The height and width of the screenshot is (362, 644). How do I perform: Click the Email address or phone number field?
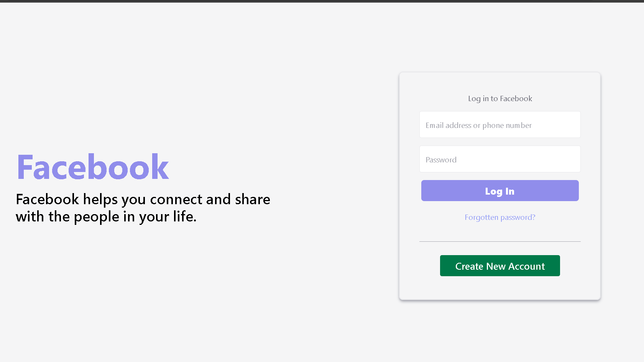pos(500,124)
